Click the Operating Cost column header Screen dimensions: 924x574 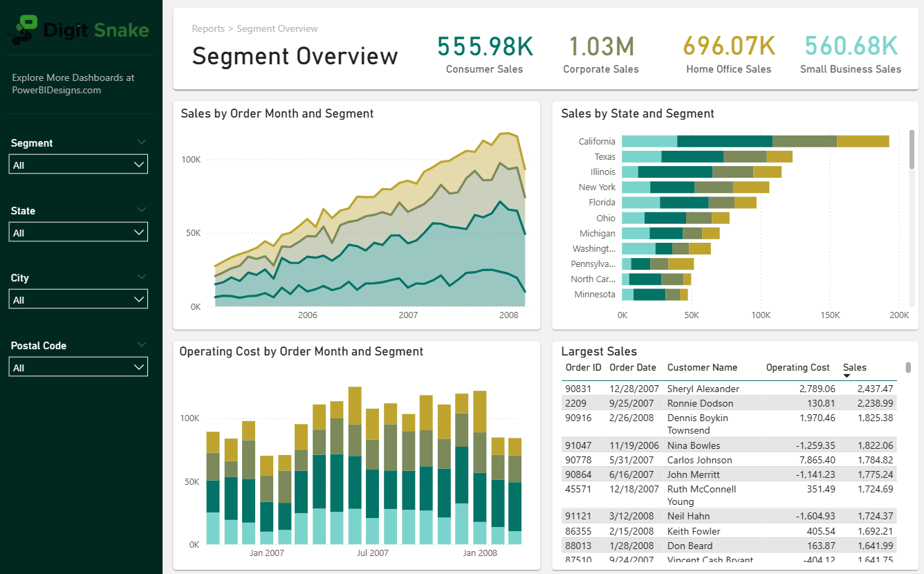pos(797,368)
